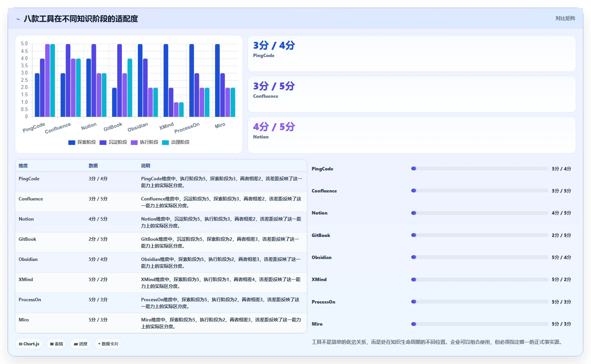
Task: Toggle the 沉淀阶段 legend item
Action: (x=113, y=142)
